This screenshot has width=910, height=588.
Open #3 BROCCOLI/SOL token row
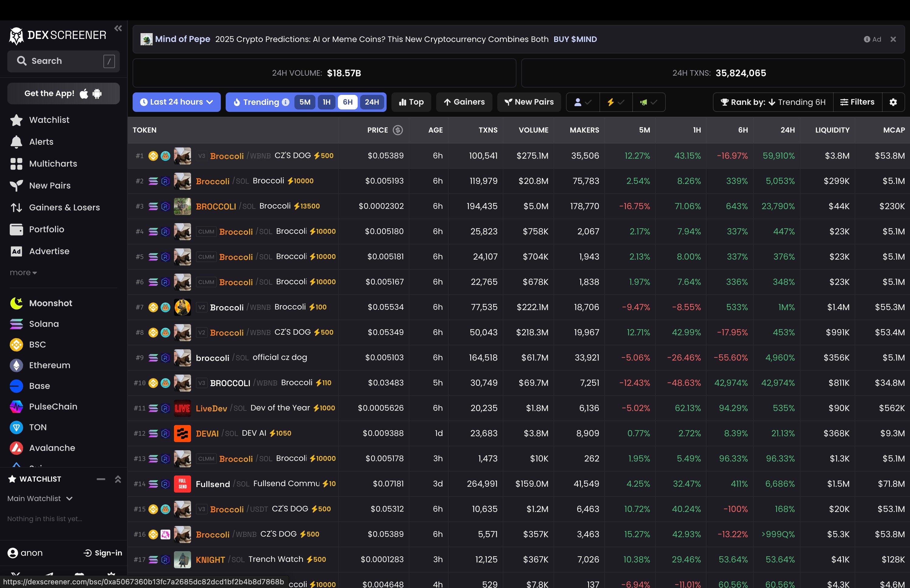pyautogui.click(x=519, y=206)
